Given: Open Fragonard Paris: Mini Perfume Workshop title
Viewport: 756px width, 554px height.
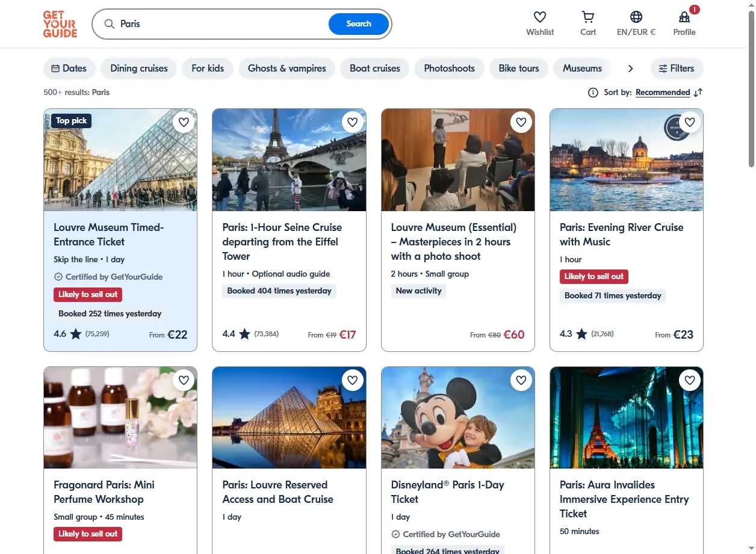Looking at the screenshot, I should coord(104,492).
